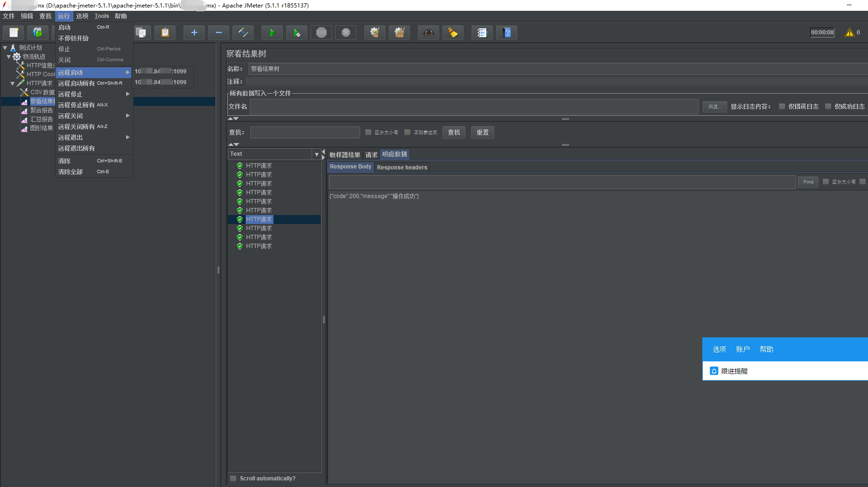
Task: Open the Tools menu
Action: [x=102, y=16]
